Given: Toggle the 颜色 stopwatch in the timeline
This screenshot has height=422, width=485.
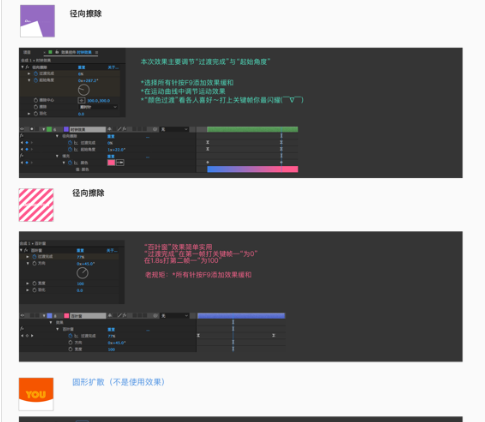Looking at the screenshot, I should click(x=70, y=163).
